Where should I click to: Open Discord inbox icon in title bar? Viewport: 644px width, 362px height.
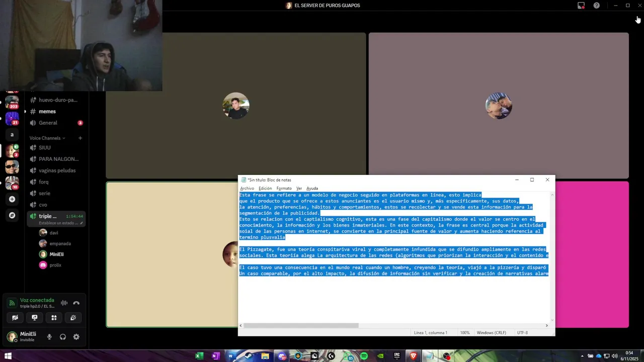(581, 6)
